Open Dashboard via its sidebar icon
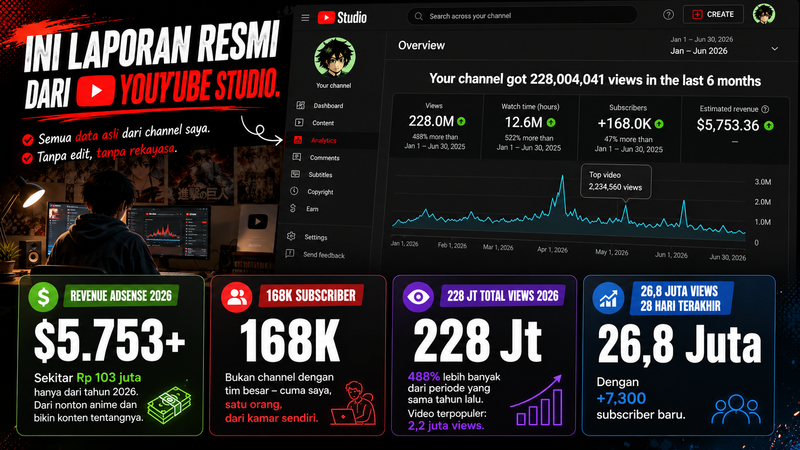800x450 pixels. (x=301, y=105)
